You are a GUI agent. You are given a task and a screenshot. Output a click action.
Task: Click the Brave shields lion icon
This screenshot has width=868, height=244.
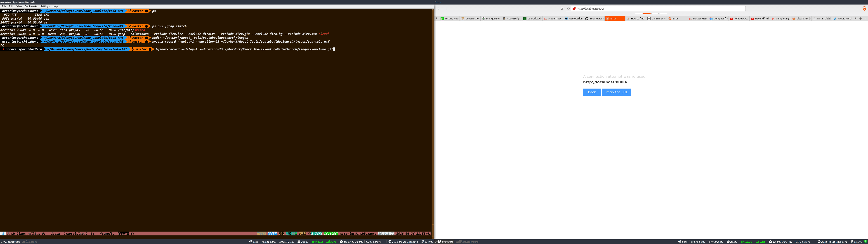pyautogui.click(x=864, y=8)
